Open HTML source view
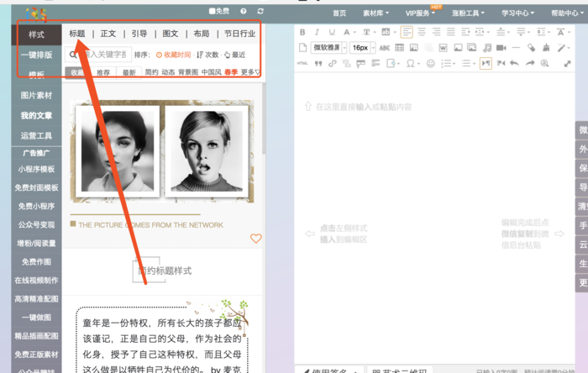 pos(302,63)
